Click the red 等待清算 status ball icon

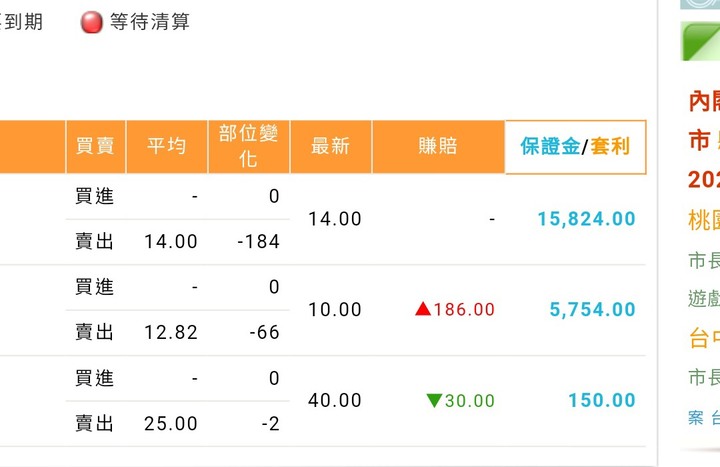[x=91, y=22]
